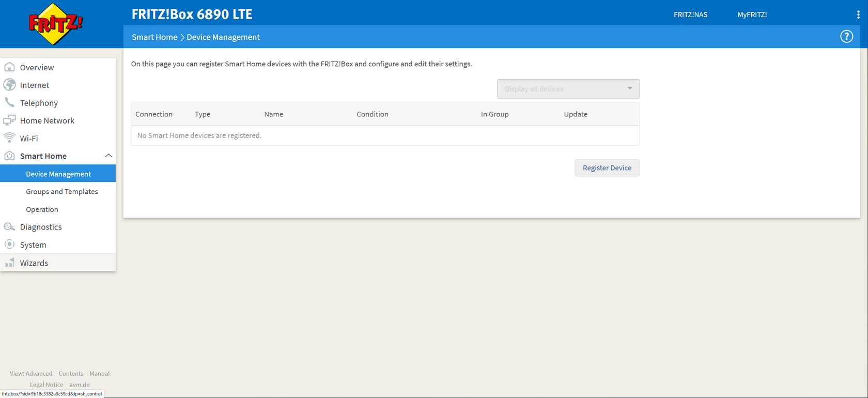The height and width of the screenshot is (398, 868).
Task: Click the Name column header
Action: (x=274, y=114)
